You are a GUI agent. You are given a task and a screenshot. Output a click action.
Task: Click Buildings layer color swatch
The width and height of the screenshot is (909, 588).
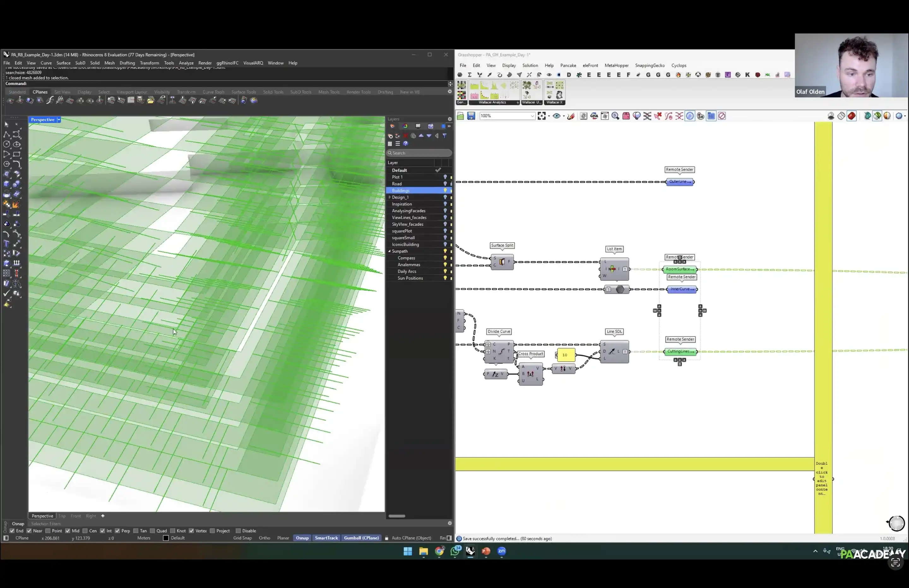(x=451, y=191)
